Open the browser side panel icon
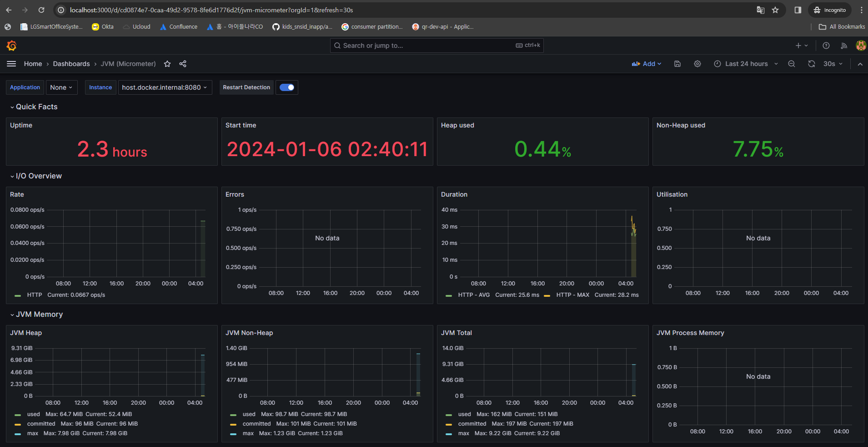868x447 pixels. coord(798,10)
